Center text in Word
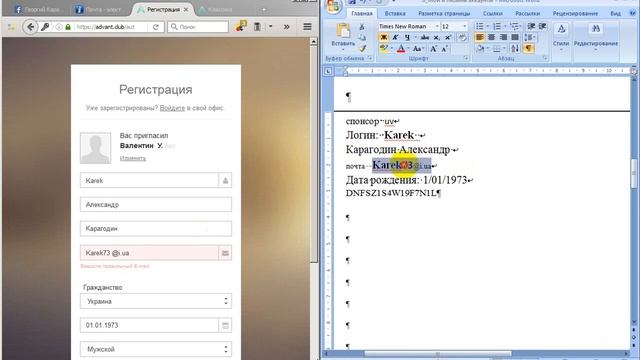Viewport: 640px width, 360px height. [x=491, y=38]
